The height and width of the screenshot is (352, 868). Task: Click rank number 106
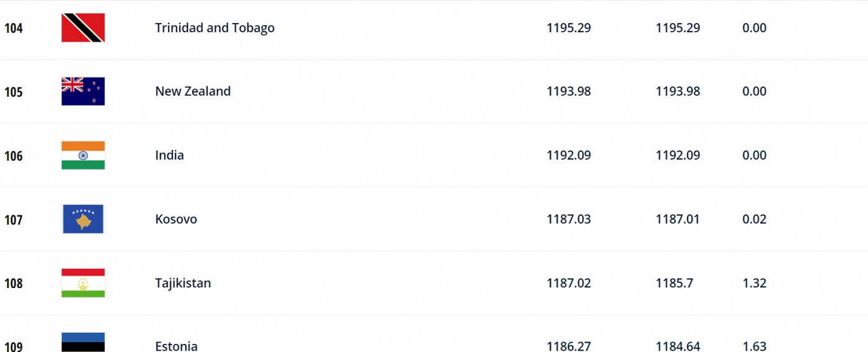click(14, 156)
